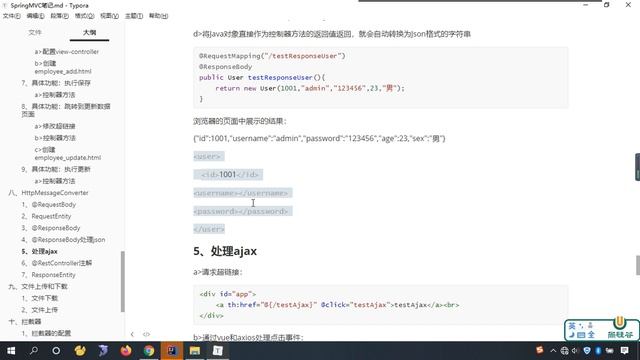
Task: Click inside the testResponseUser code block
Action: point(380,78)
